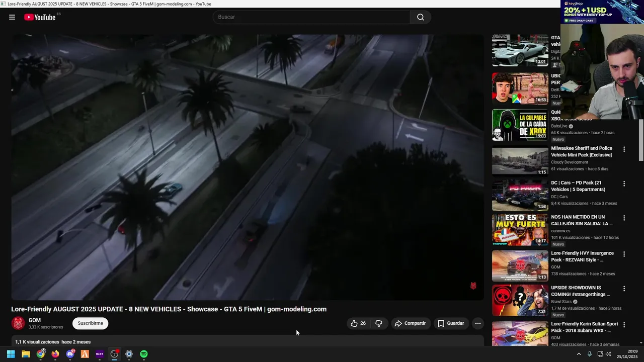Open options for HVY Insurgence Pack video
Viewport: 644px width, 362px height.
coord(624,254)
